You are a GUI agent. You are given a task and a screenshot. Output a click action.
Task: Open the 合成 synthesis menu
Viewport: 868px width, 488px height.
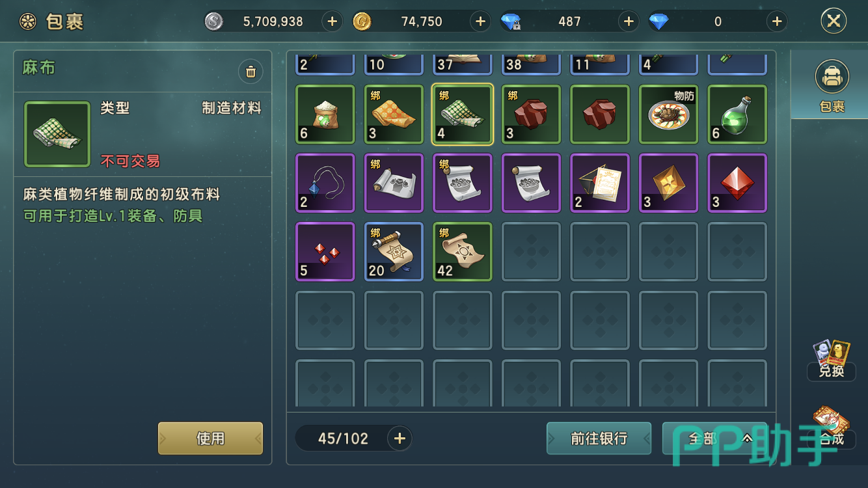[832, 428]
